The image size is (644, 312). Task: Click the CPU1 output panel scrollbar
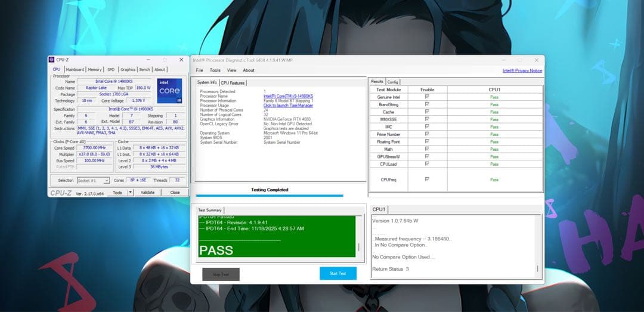coord(538,246)
